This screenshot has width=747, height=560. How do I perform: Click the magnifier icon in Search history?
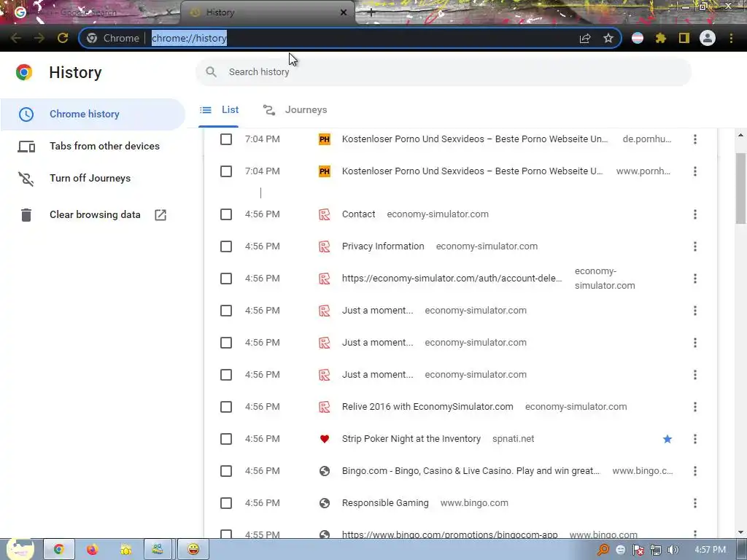click(211, 72)
